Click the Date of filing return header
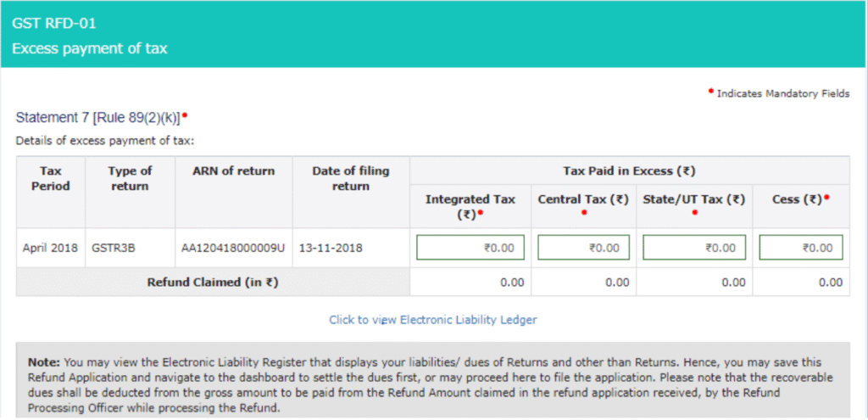Viewport: 868px width, 420px height. [351, 178]
